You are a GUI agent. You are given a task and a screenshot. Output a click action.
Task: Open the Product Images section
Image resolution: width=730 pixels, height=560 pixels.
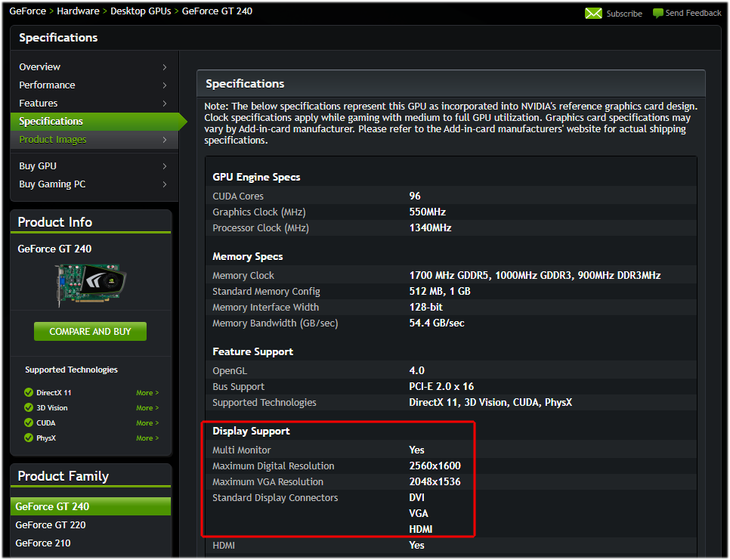[53, 140]
